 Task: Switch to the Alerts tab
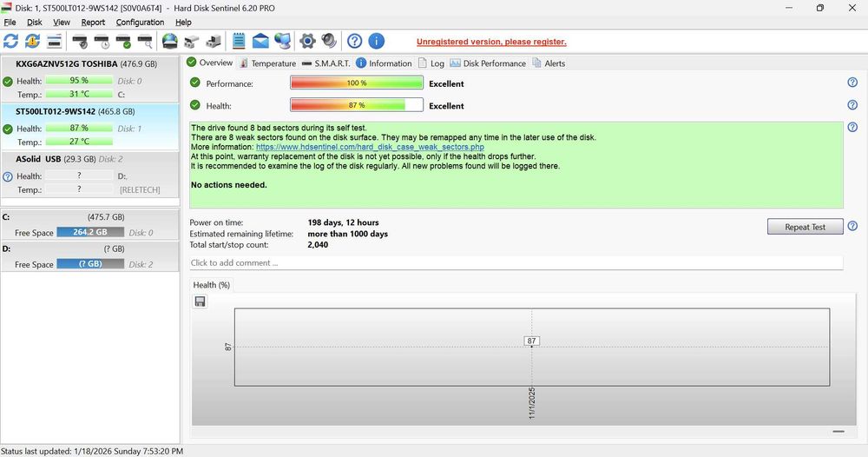[x=549, y=63]
